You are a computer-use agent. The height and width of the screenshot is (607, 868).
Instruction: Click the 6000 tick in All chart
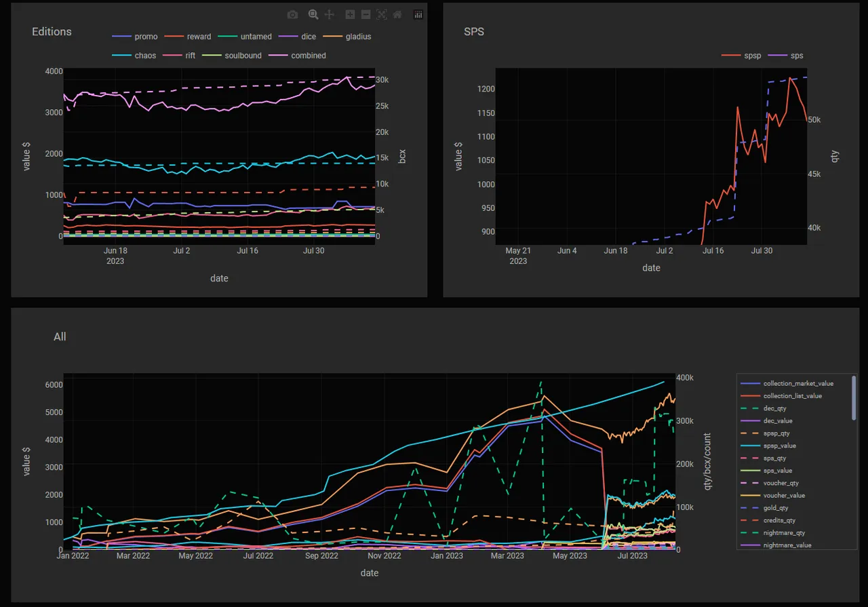[54, 384]
